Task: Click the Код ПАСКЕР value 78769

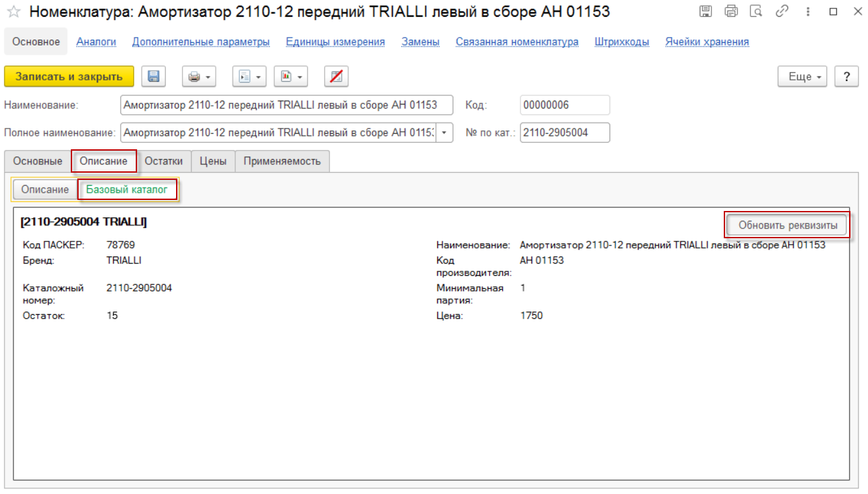Action: [121, 245]
